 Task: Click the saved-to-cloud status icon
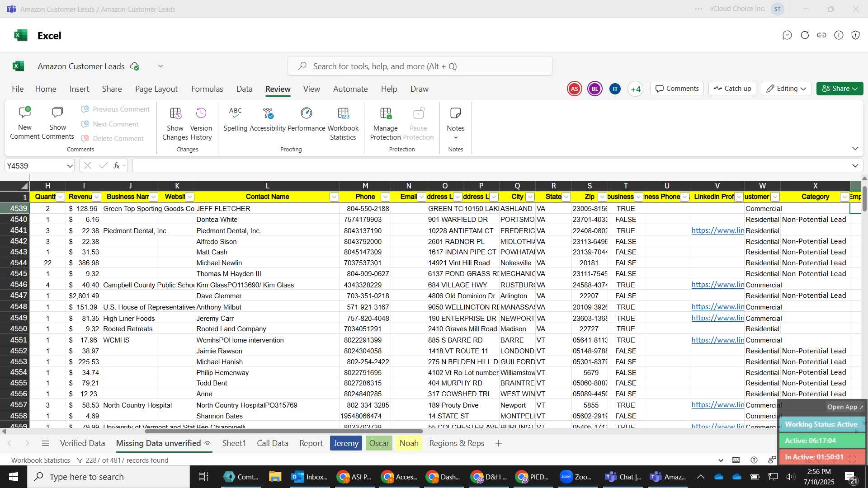click(x=134, y=66)
